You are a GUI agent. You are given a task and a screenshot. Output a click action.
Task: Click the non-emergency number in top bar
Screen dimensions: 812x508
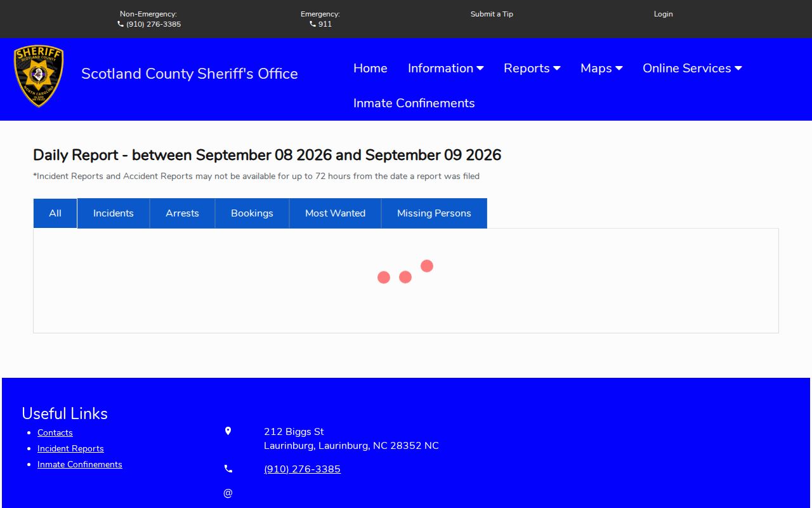pyautogui.click(x=154, y=24)
